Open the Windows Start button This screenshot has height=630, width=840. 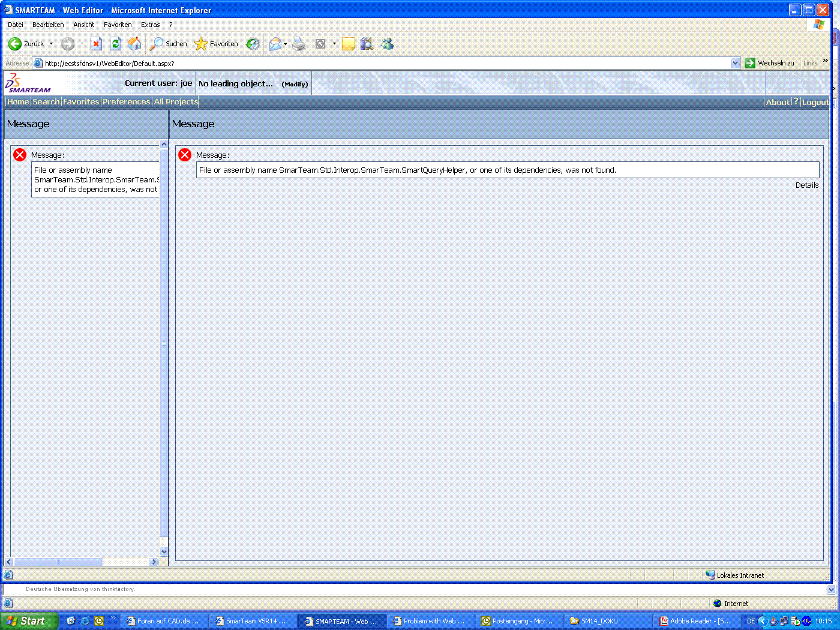pyautogui.click(x=29, y=621)
